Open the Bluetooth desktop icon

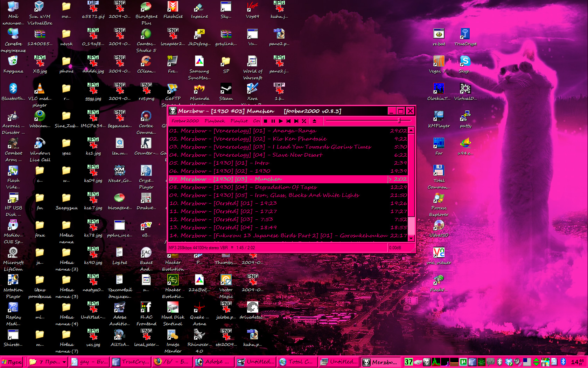pyautogui.click(x=13, y=92)
